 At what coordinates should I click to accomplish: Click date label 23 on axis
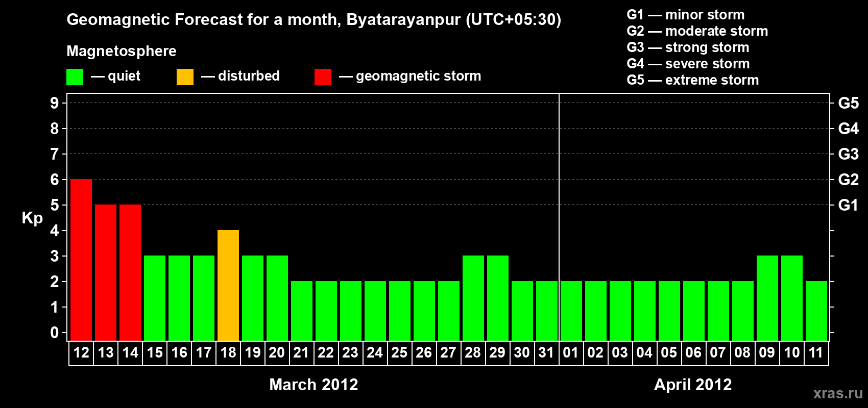tap(350, 352)
